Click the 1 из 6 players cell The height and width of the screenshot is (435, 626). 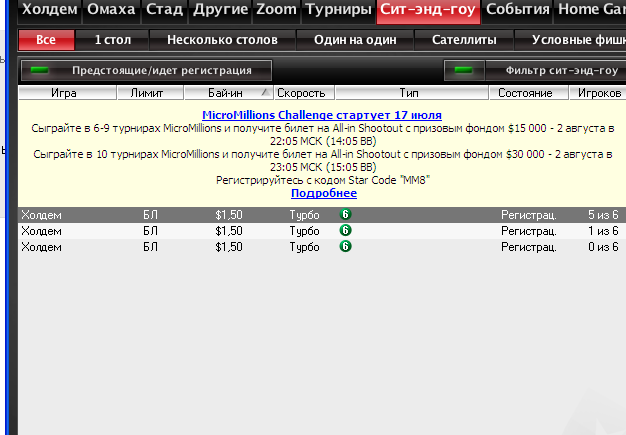click(603, 231)
